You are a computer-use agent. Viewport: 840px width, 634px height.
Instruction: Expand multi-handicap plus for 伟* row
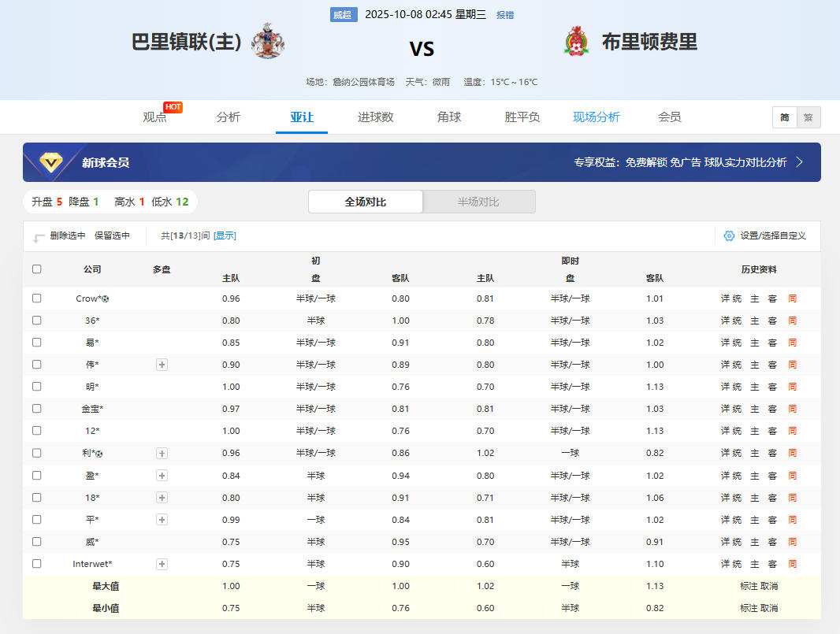[x=162, y=365]
